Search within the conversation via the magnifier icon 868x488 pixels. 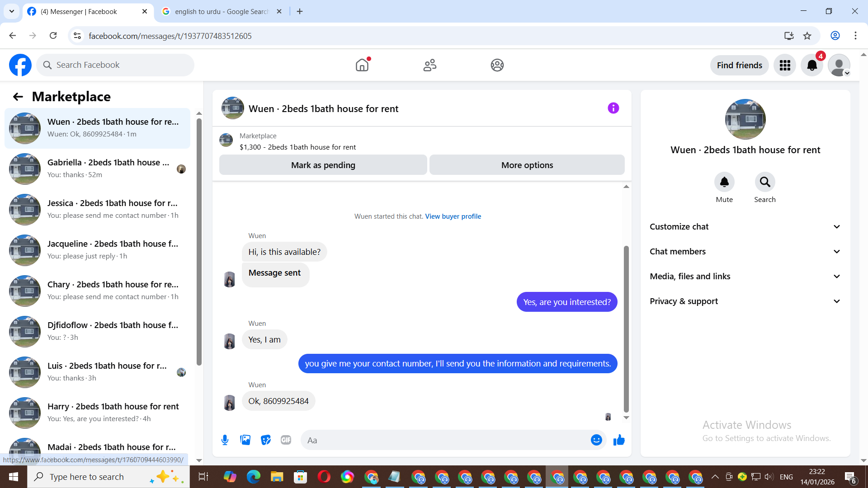pyautogui.click(x=764, y=182)
